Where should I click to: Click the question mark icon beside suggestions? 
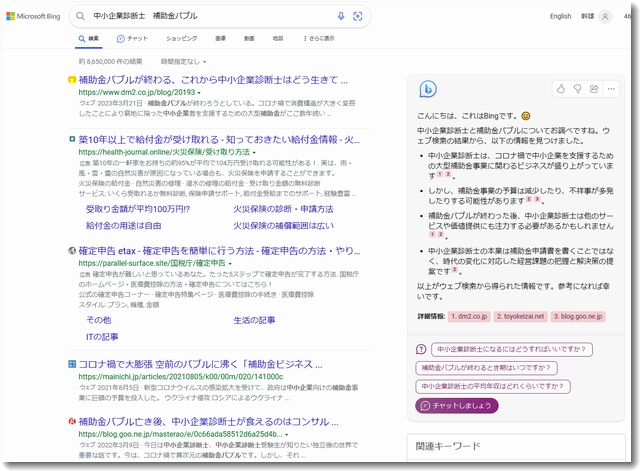[x=421, y=349]
